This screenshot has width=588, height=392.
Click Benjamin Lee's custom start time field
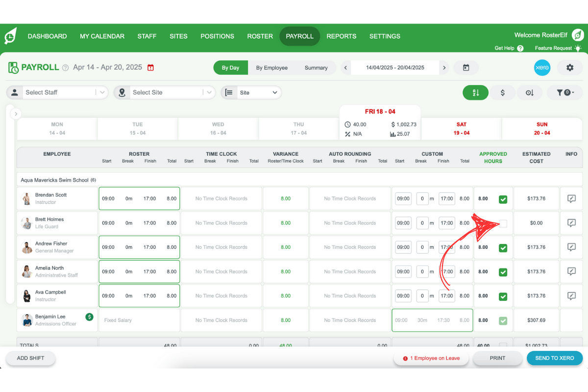(x=403, y=320)
